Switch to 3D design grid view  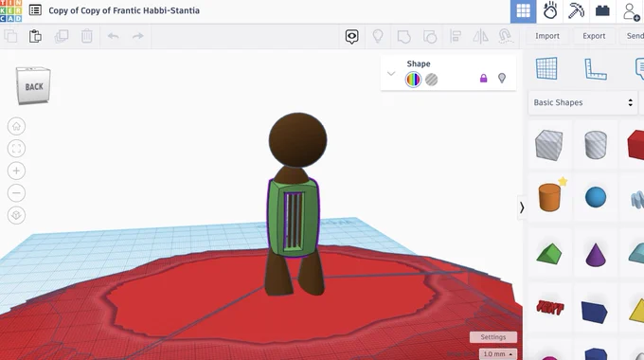pos(523,11)
